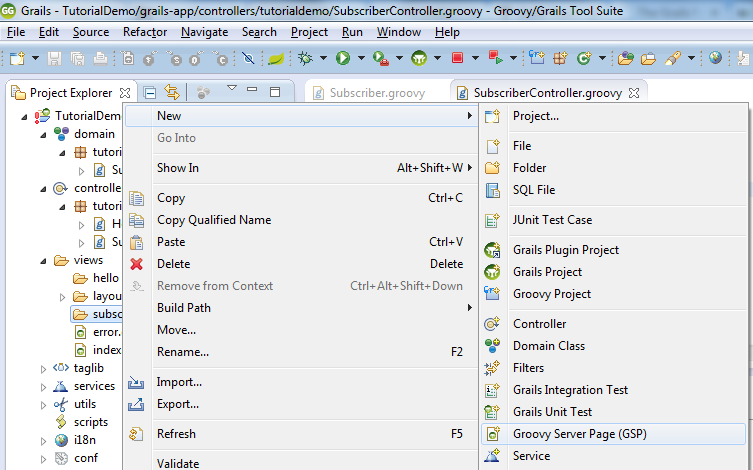The width and height of the screenshot is (753, 470).
Task: Click the Domain Class icon
Action: pos(492,346)
